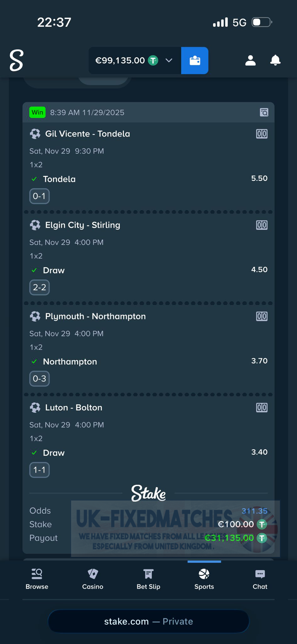This screenshot has width=297, height=644.
Task: Open the Browse search icon
Action: pos(37,573)
